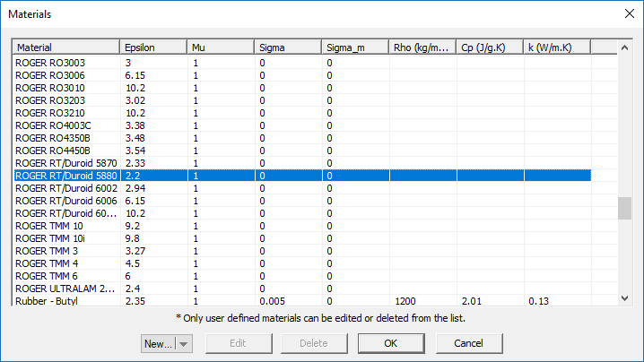The image size is (644, 362).
Task: Click the grayed-out Edit button
Action: (239, 343)
